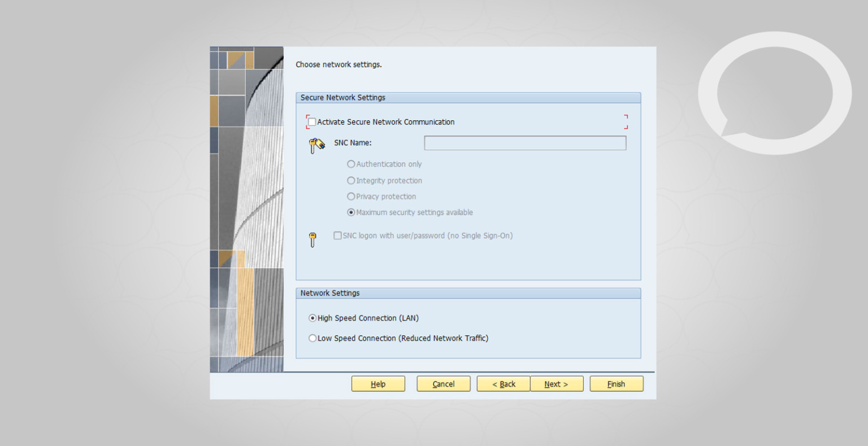Image resolution: width=868 pixels, height=446 pixels.
Task: Proceed with the Next button
Action: click(x=557, y=384)
